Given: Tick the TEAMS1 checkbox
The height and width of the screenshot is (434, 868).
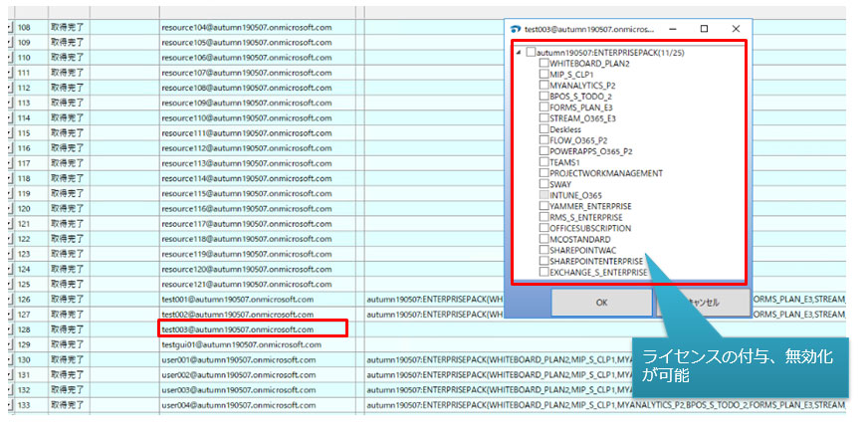Looking at the screenshot, I should pos(543,161).
